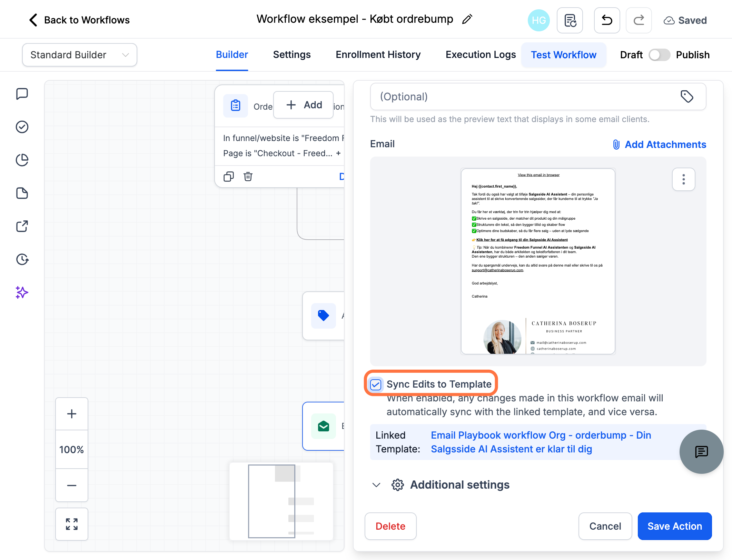Open the HG user avatar

pos(538,20)
